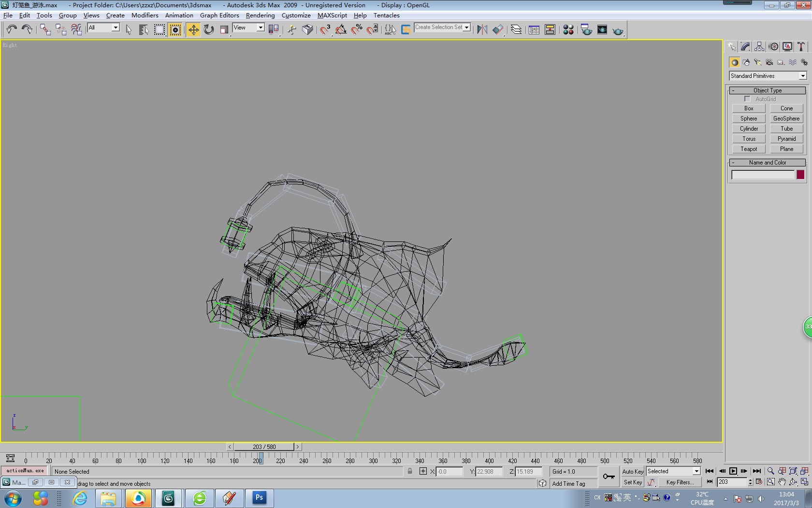Click the Key Filters button
812x508 pixels.
point(680,482)
